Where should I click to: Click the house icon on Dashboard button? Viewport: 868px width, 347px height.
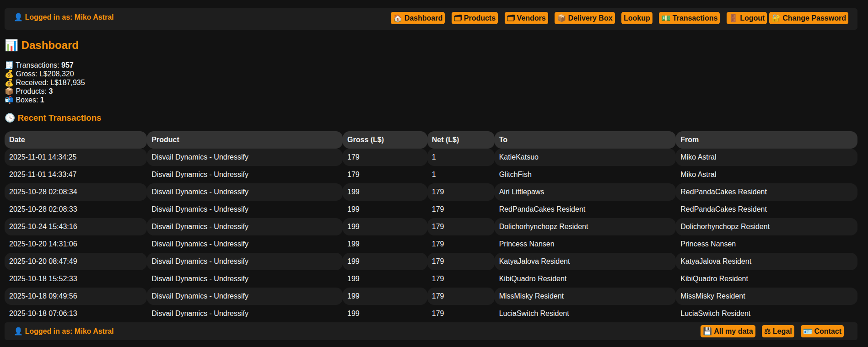[x=398, y=18]
